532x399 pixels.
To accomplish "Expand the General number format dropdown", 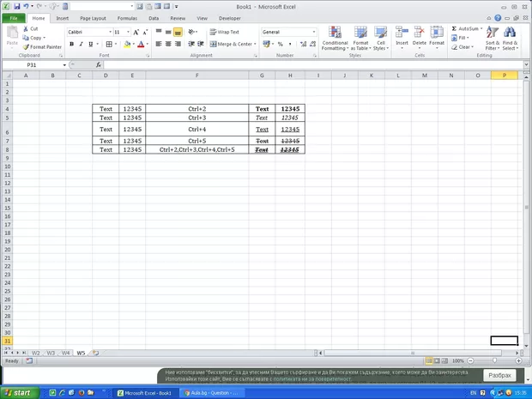I will tap(314, 32).
